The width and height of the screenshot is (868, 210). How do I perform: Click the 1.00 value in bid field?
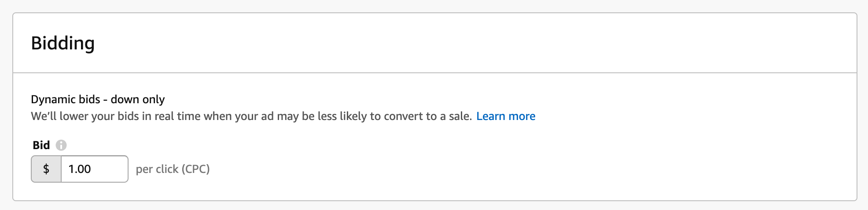point(80,169)
